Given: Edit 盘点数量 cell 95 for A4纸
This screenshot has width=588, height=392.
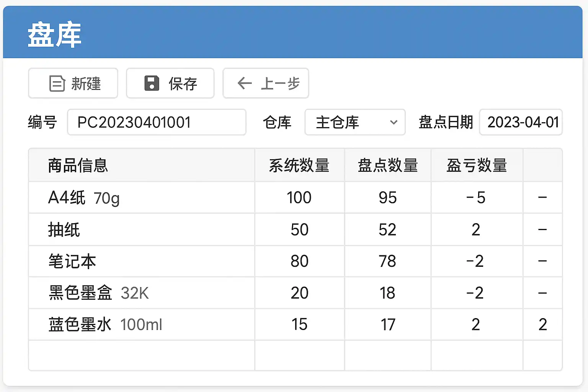Looking at the screenshot, I should (387, 198).
